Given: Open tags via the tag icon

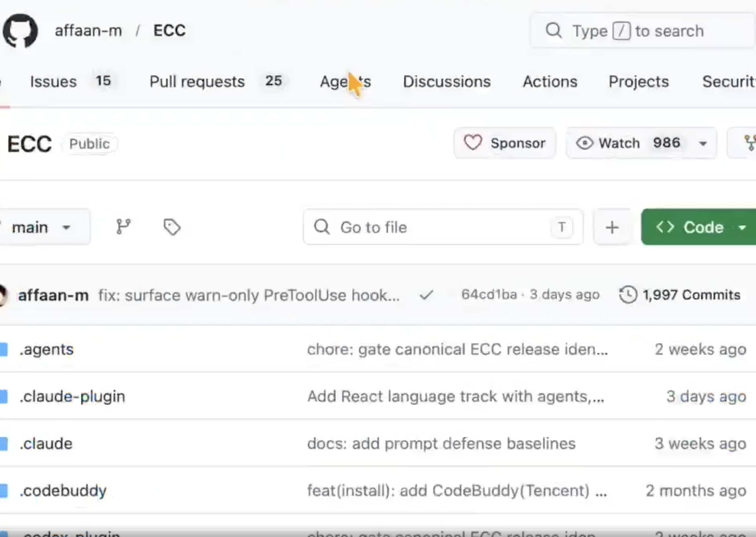Looking at the screenshot, I should click(172, 227).
